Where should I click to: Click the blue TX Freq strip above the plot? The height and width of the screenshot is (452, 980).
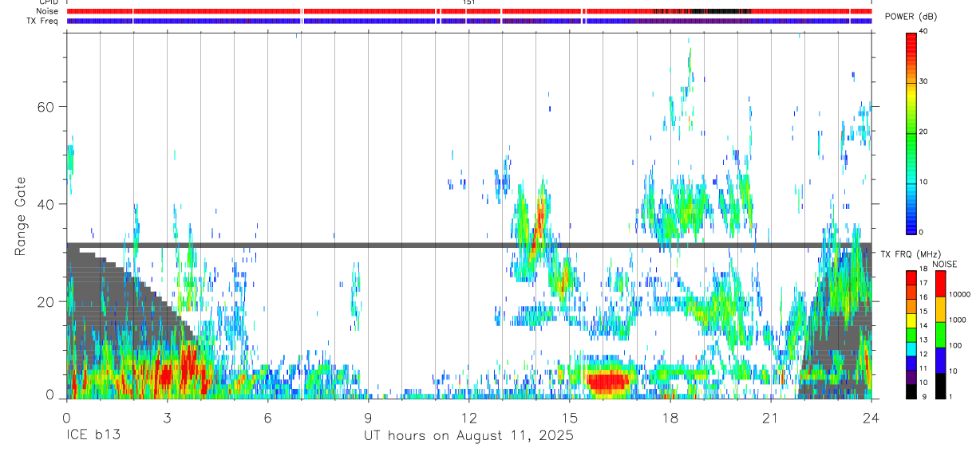point(469,21)
